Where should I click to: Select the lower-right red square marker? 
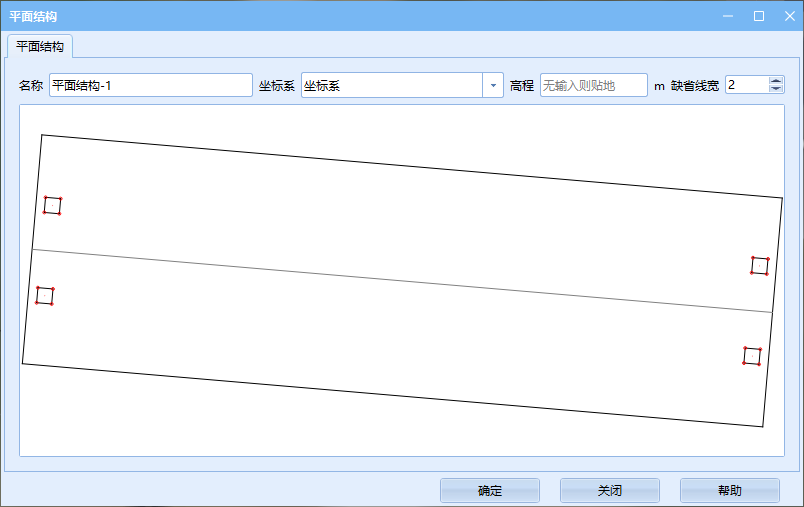coord(752,356)
